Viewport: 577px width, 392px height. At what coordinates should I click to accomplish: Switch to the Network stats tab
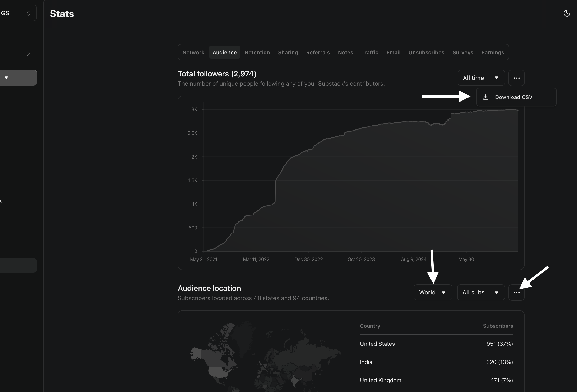click(x=193, y=52)
